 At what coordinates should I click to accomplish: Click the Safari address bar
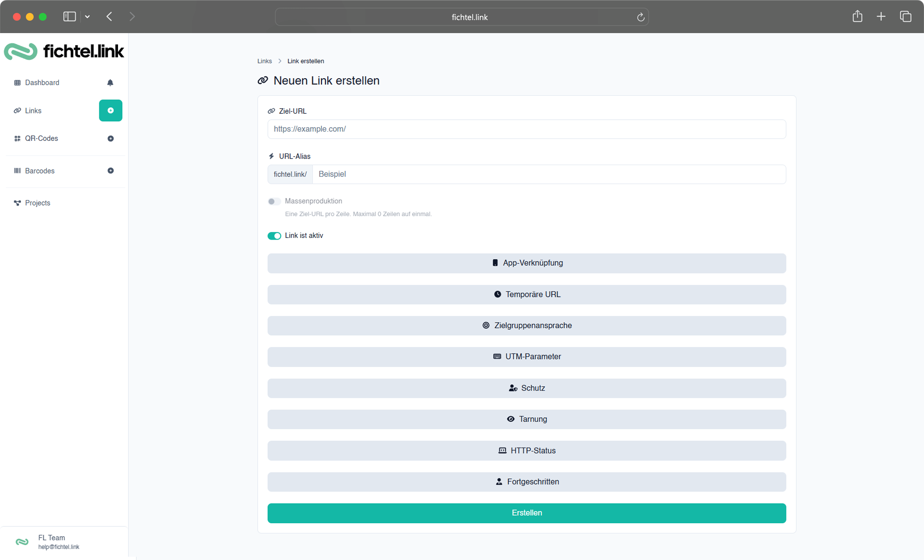point(462,17)
